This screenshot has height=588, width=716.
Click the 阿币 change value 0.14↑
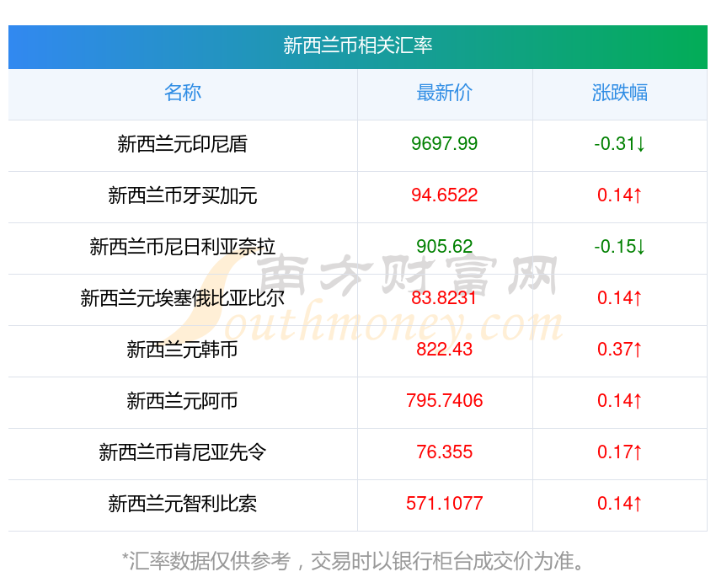click(x=620, y=401)
